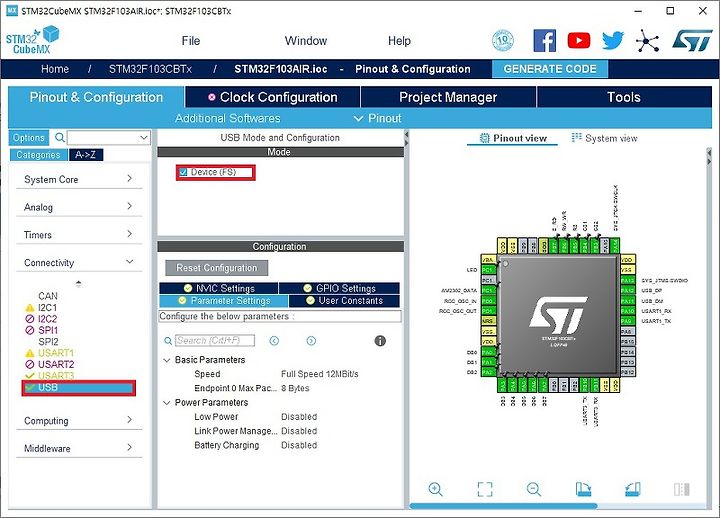The width and height of the screenshot is (720, 518).
Task: Go to Home breadcrumb
Action: [x=55, y=69]
